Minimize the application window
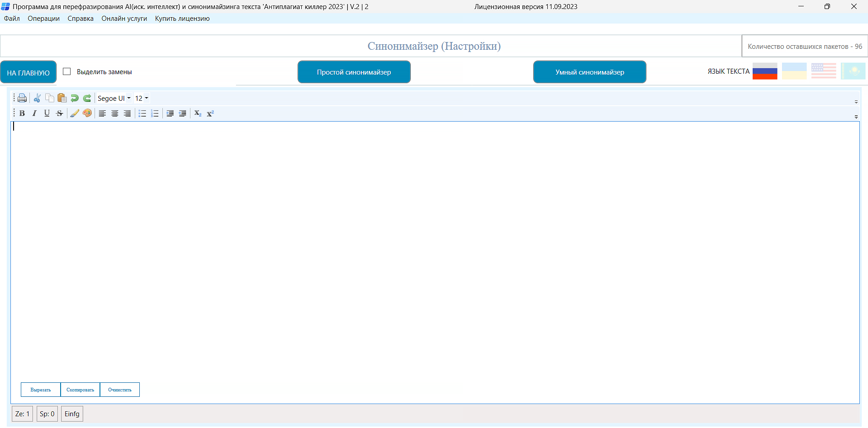 (801, 6)
